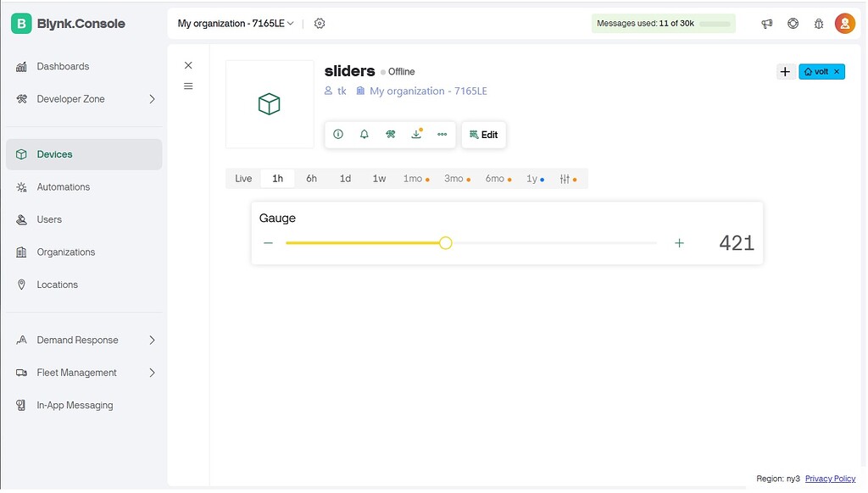Screen dimensions: 868x493
Task: Increase Gauge value with the plus stepper
Action: tap(679, 243)
